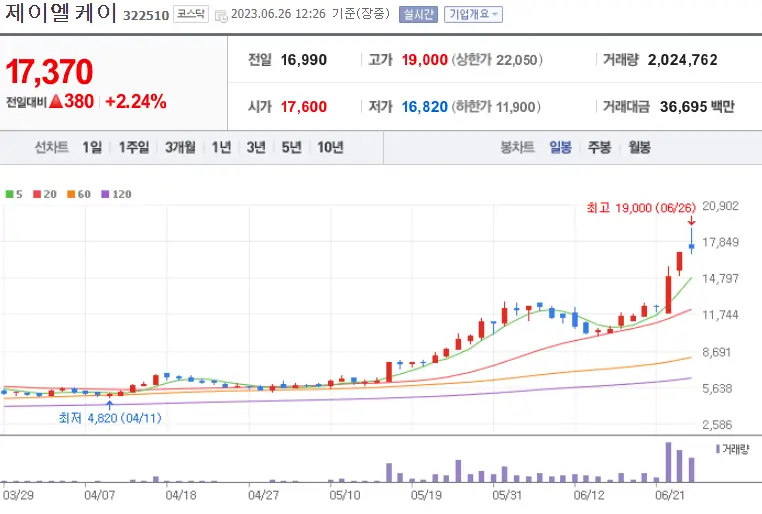
Task: Click the opening price 17,600
Action: [304, 106]
